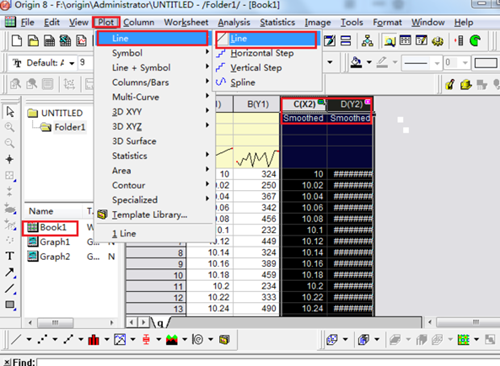Select the Arrow drawing tool

coord(10,272)
